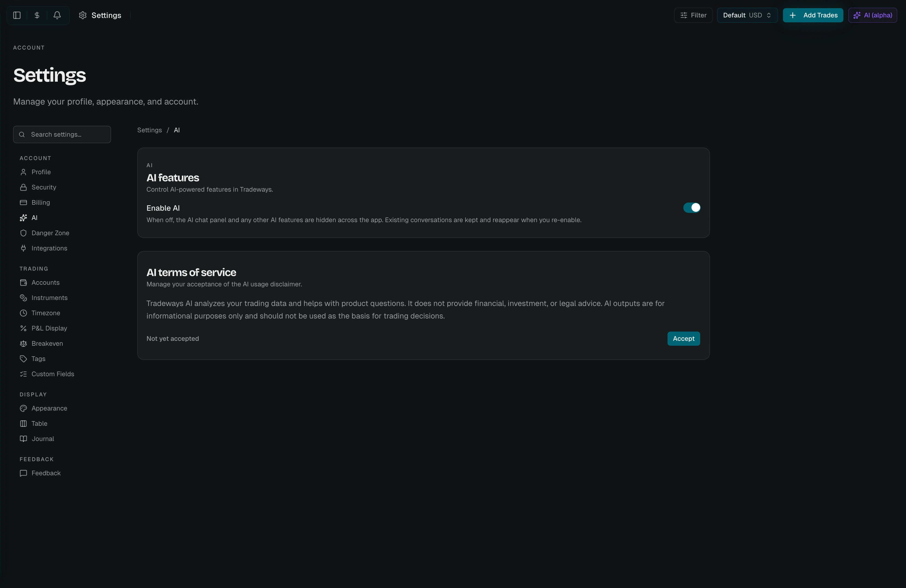Click the Settings breadcrumb link
The width and height of the screenshot is (906, 588).
pyautogui.click(x=149, y=130)
